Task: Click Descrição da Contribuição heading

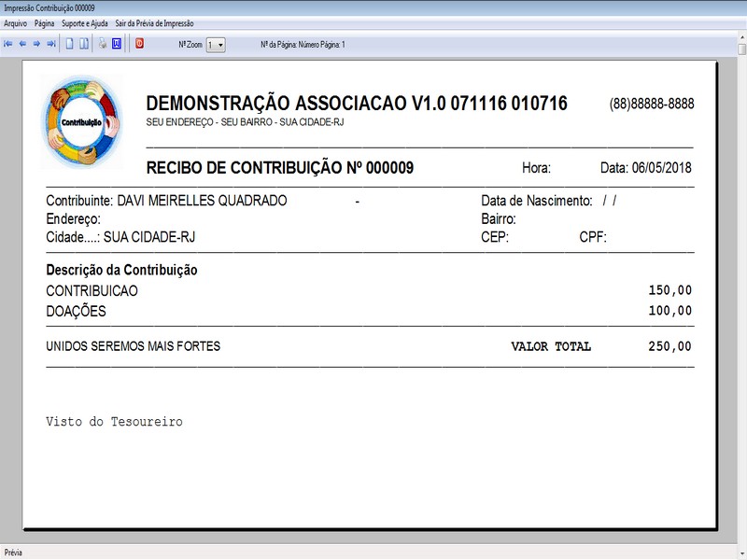Action: 122,270
